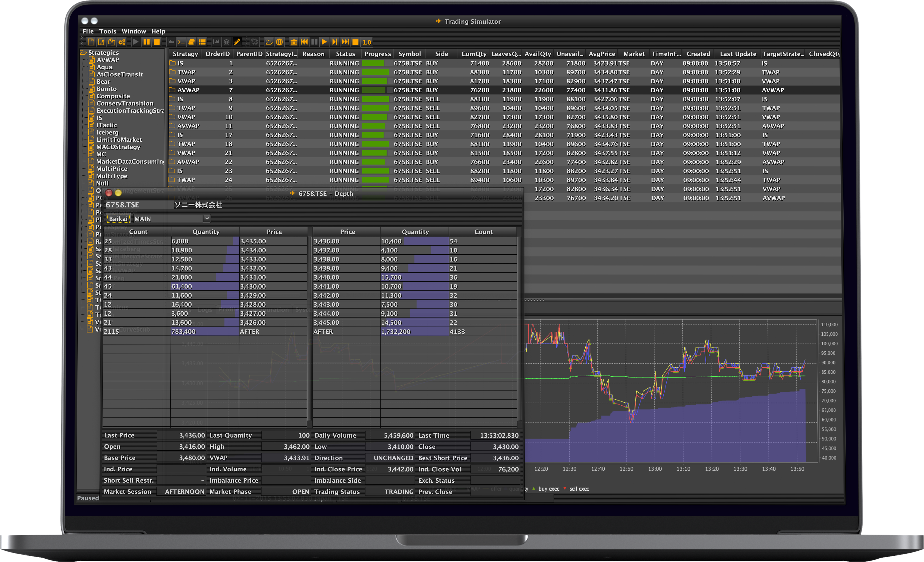This screenshot has width=924, height=562.
Task: Skip to end of simulation playback
Action: click(345, 42)
